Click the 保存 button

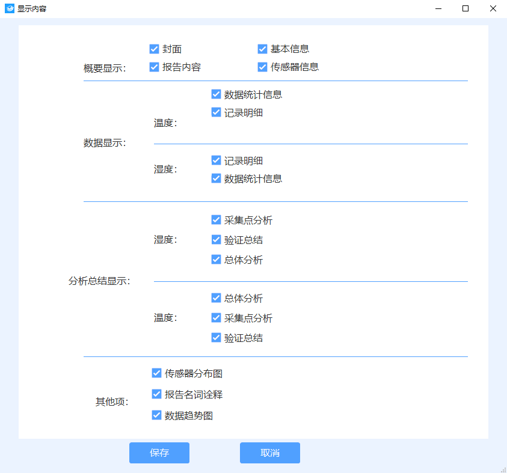coord(159,453)
